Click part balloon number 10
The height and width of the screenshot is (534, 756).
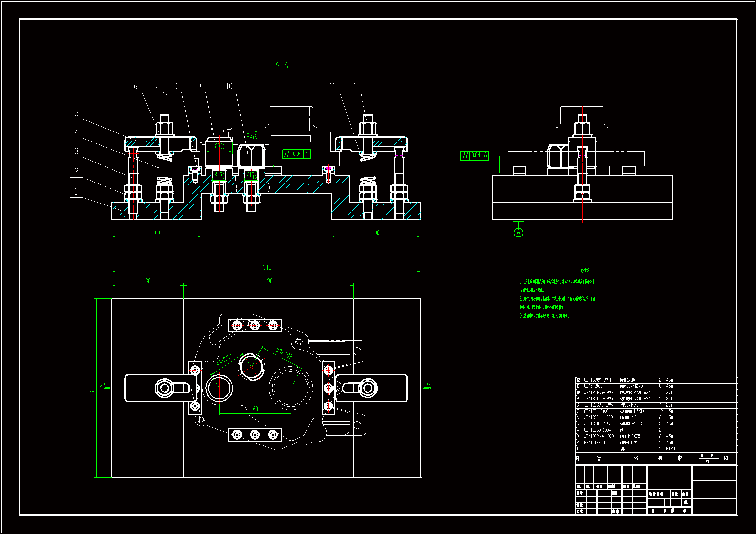(x=229, y=86)
